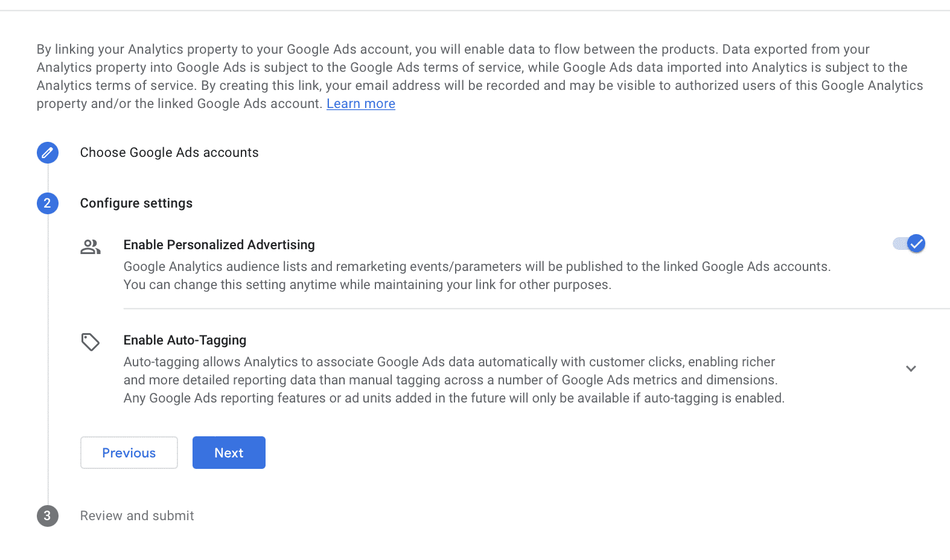The height and width of the screenshot is (560, 950).
Task: Click the Enable Auto-Tagging title
Action: (185, 340)
